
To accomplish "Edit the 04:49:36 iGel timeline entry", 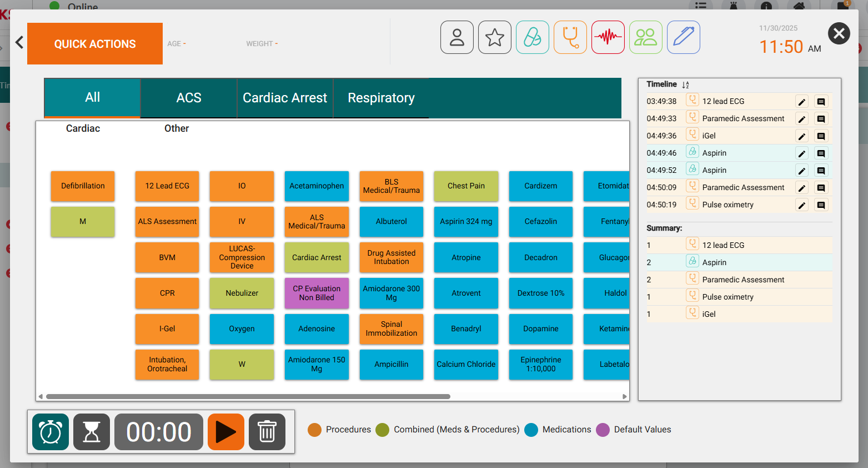I will tap(801, 135).
